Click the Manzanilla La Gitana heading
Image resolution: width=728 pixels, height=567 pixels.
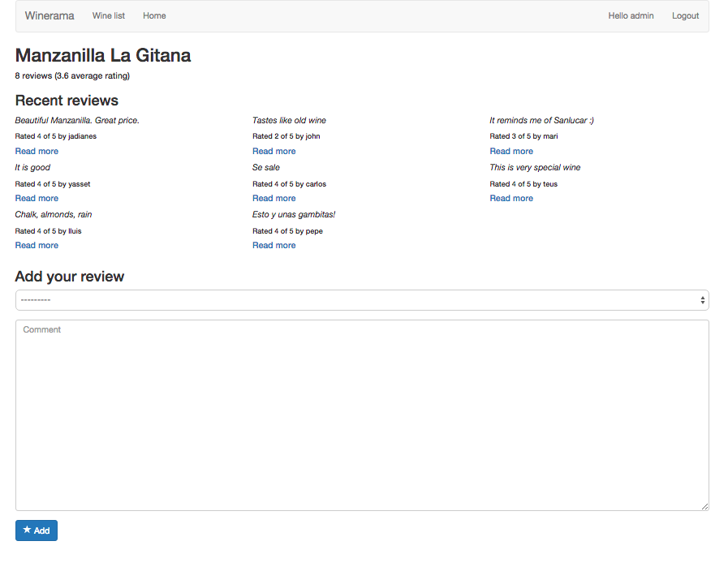103,55
